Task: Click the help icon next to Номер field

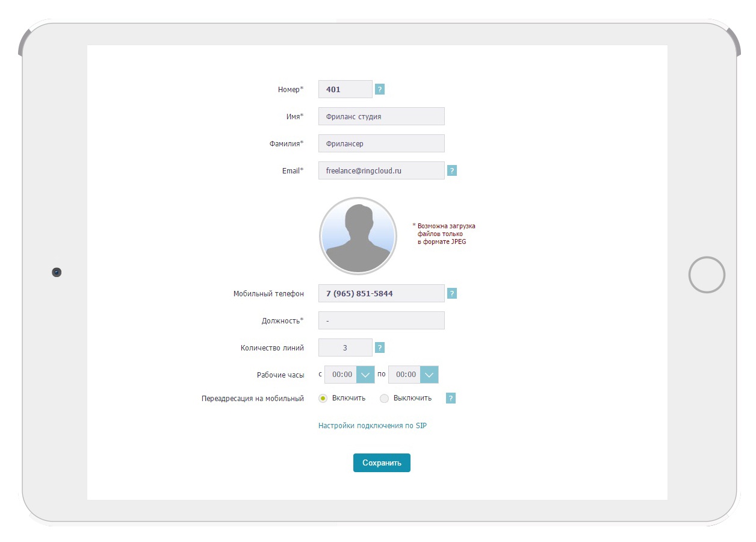Action: (380, 89)
